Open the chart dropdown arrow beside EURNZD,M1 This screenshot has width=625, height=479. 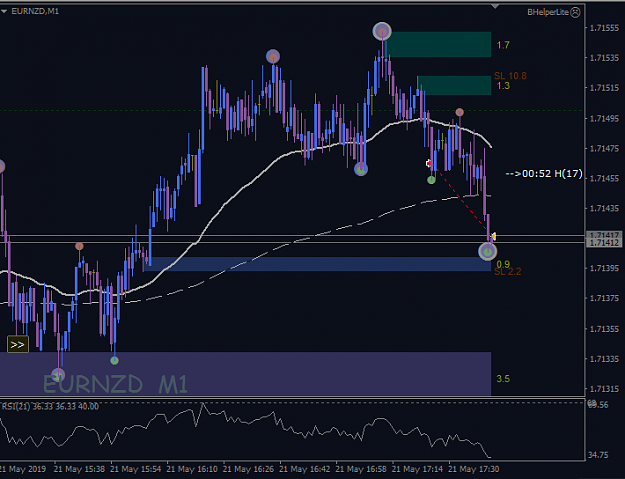pos(4,12)
